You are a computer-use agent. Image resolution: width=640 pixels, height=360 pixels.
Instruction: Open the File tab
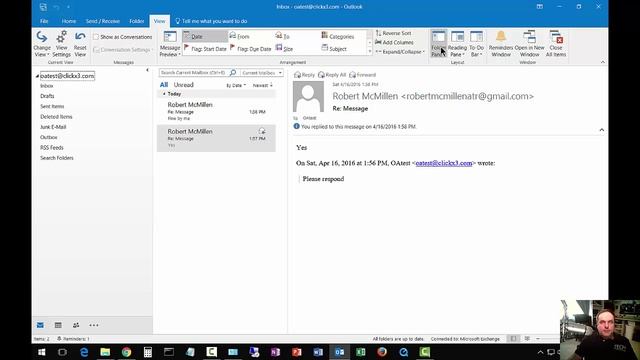(x=44, y=21)
